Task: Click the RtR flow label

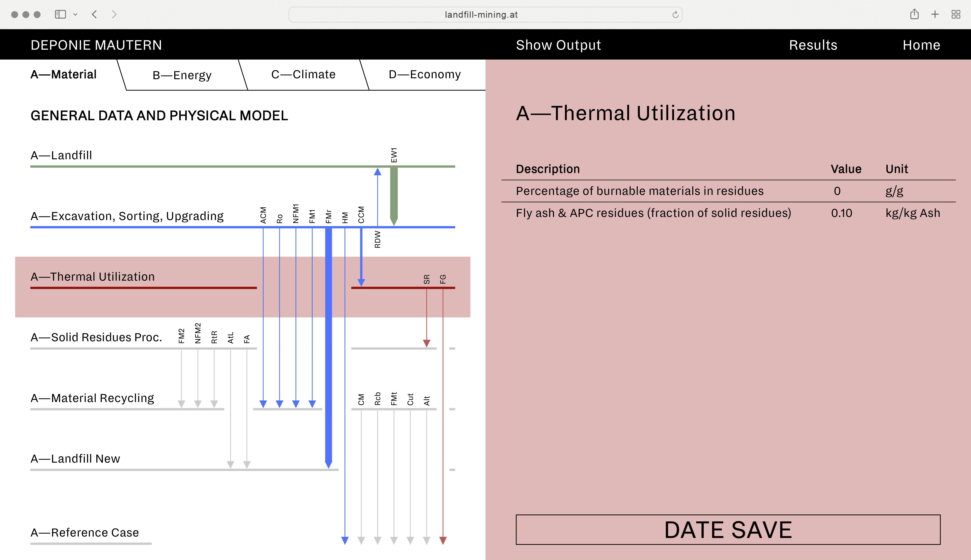Action: click(x=214, y=337)
